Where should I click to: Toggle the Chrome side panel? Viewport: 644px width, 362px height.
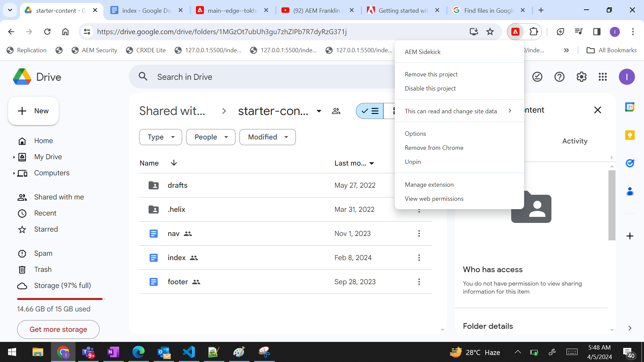[597, 32]
